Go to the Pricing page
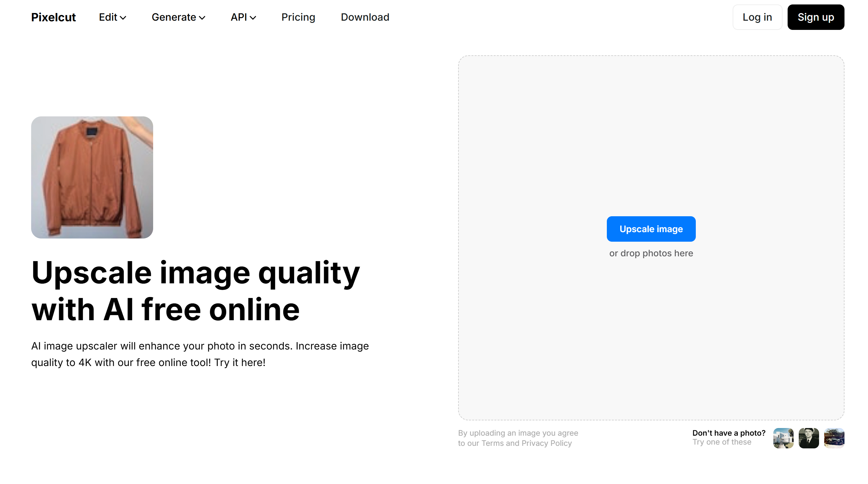 click(298, 17)
